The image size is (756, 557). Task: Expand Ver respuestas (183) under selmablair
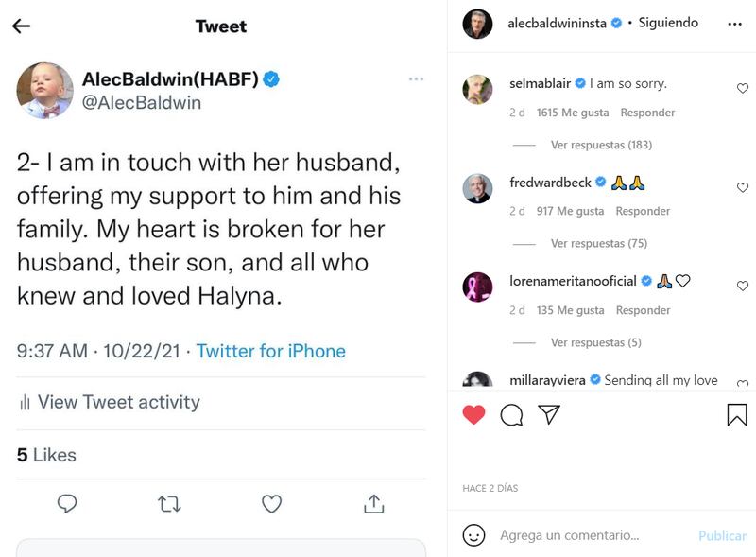coord(601,145)
